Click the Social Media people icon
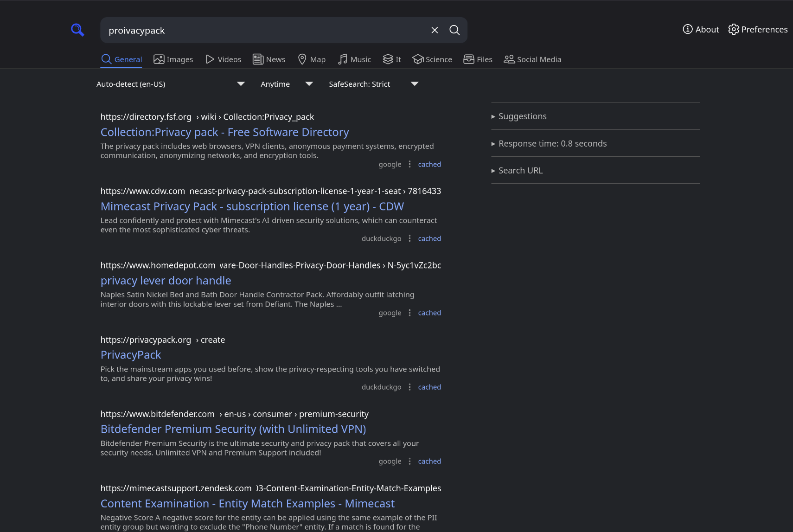Image resolution: width=793 pixels, height=532 pixels. point(509,59)
